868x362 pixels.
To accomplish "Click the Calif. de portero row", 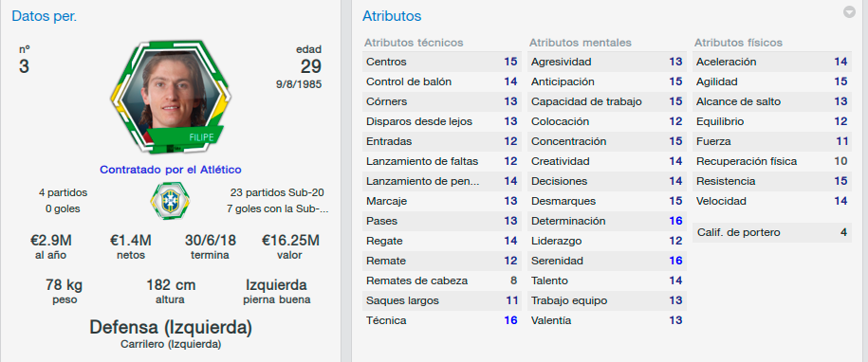I will click(771, 233).
